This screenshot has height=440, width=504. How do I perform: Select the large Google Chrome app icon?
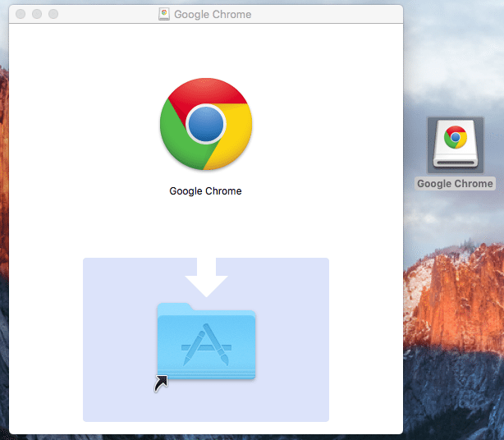[x=206, y=124]
